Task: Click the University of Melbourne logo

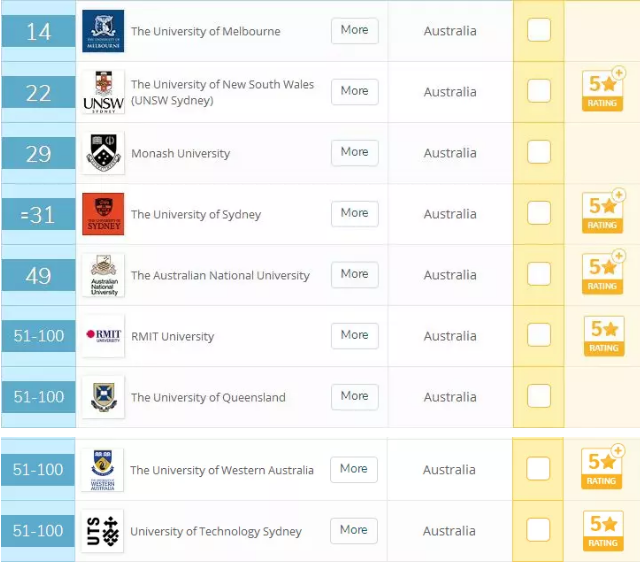Action: click(103, 31)
